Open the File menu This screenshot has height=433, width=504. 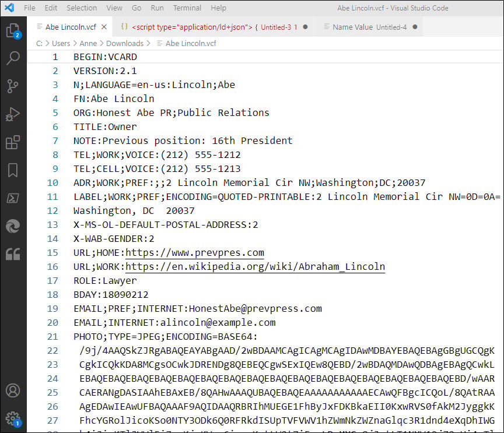[x=30, y=8]
